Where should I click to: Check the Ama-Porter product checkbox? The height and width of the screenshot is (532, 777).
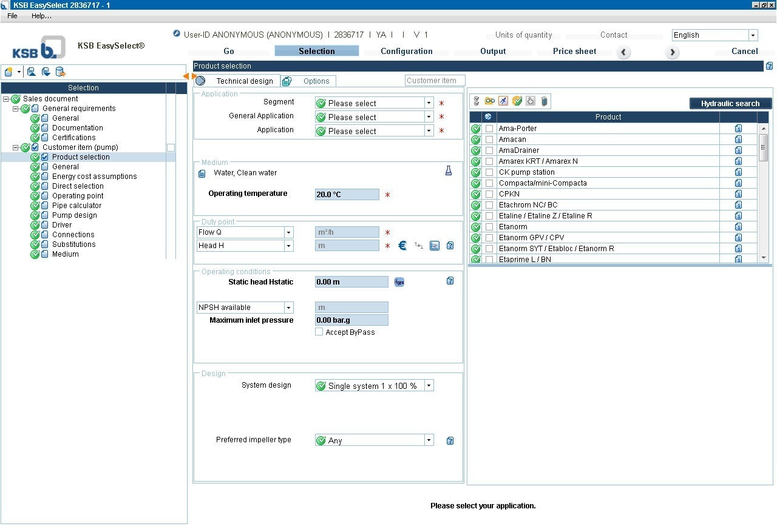(x=489, y=129)
